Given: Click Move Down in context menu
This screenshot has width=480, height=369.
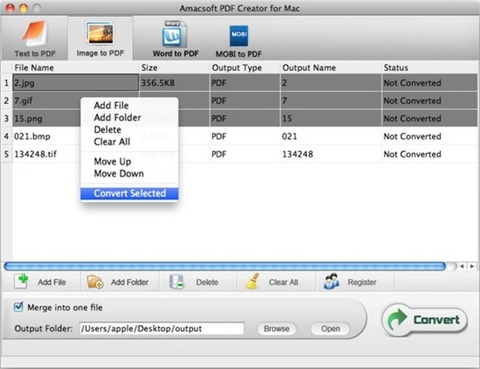Looking at the screenshot, I should (x=119, y=174).
